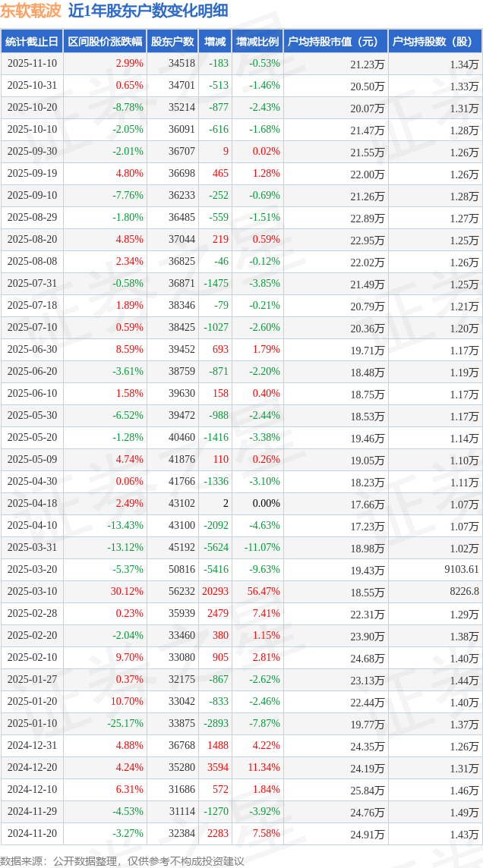Viewport: 483px width, 868px height.
Task: Select the 2025-06-30 date cell
Action: [x=32, y=350]
